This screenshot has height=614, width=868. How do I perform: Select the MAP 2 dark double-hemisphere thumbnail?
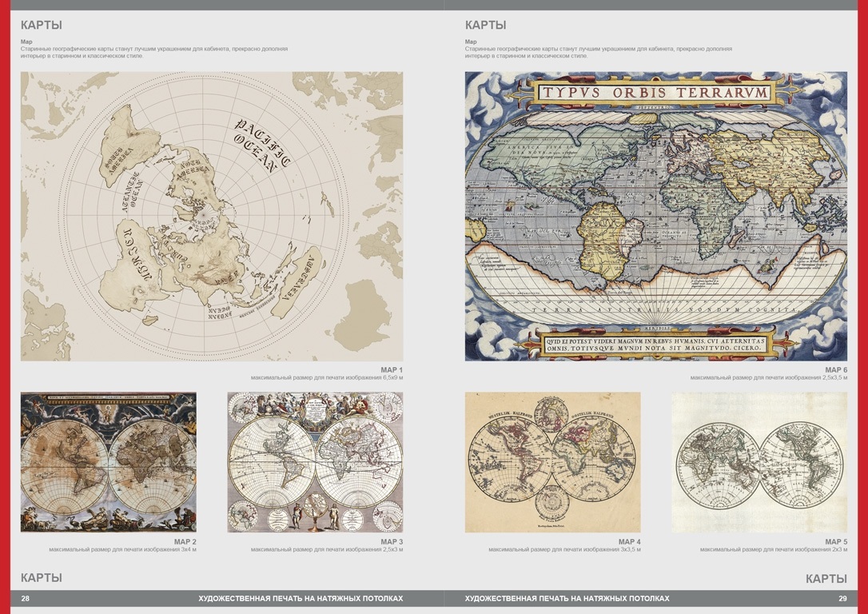[108, 461]
